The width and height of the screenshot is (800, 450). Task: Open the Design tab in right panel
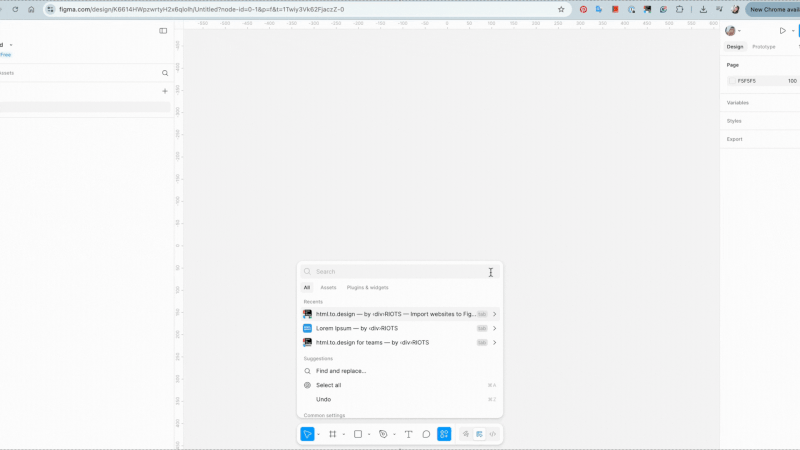pos(735,46)
